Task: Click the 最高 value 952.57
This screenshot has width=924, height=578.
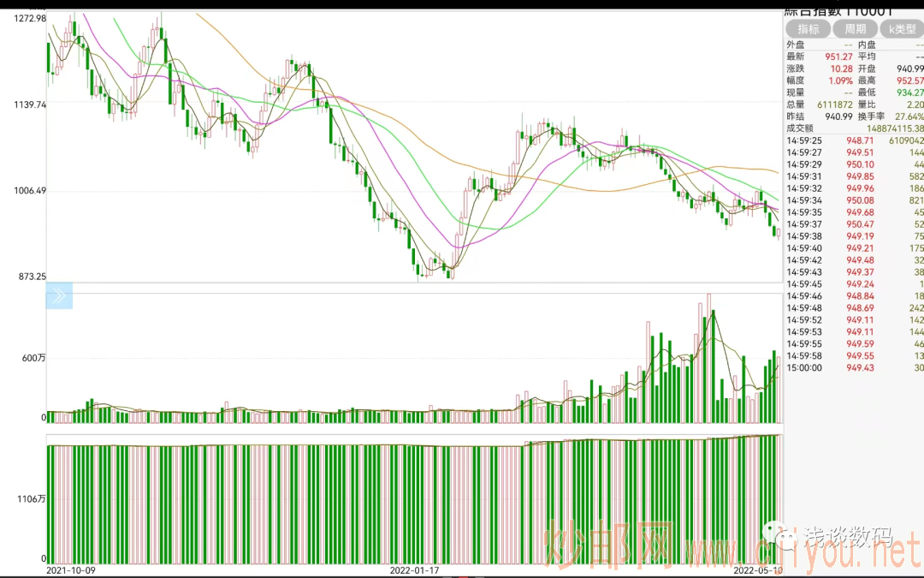Action: 907,80
